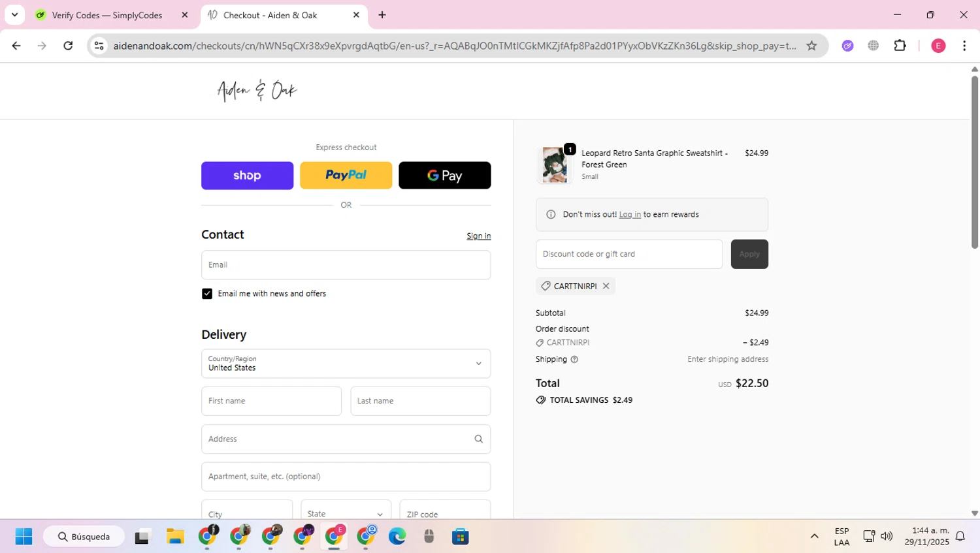Click the ZIP code field

tap(445, 510)
